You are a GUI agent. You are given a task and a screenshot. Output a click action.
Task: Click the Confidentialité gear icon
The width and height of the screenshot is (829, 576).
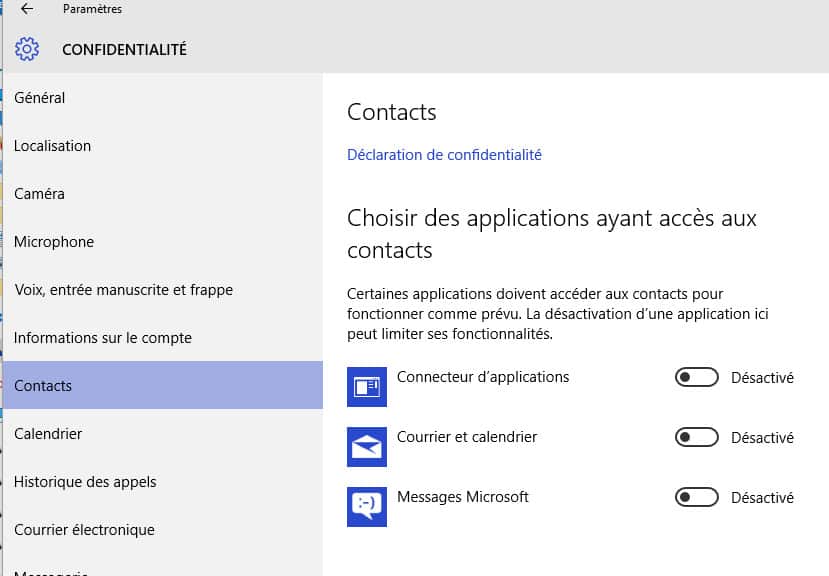coord(27,49)
